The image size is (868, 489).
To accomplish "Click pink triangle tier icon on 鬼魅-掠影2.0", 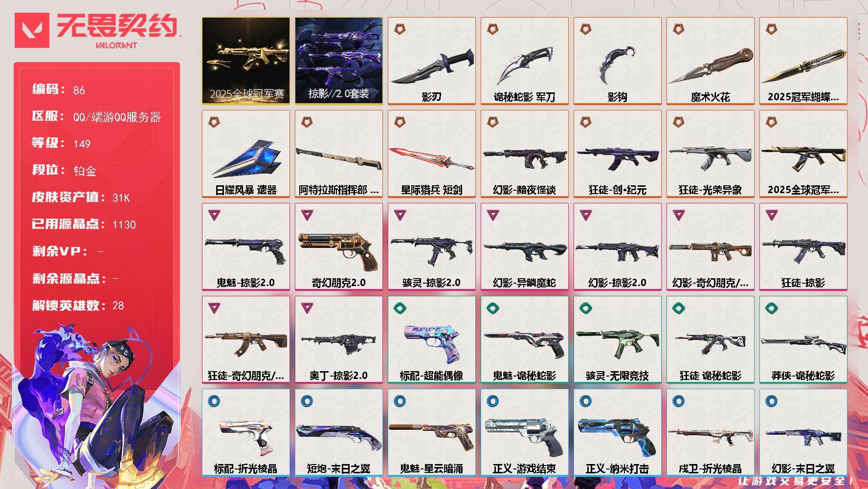I will click(x=214, y=215).
